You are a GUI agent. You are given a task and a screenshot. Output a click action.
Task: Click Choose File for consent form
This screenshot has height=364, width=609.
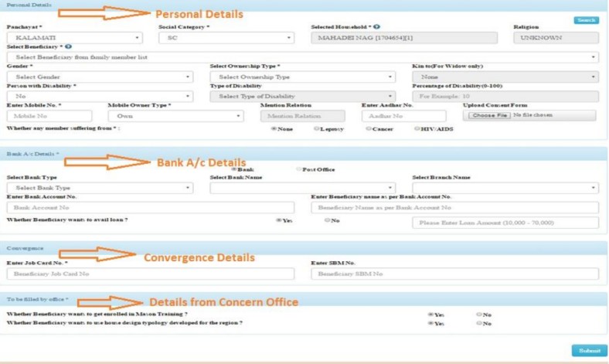[x=490, y=115]
